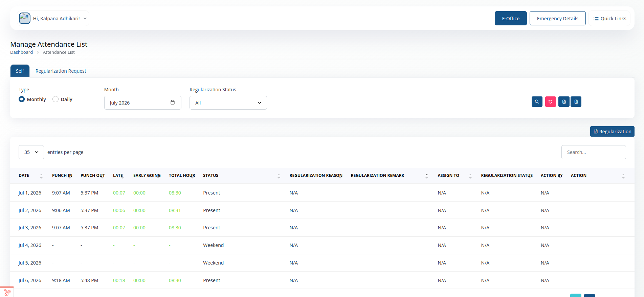
Task: Click the Emergency Details button
Action: click(x=557, y=18)
